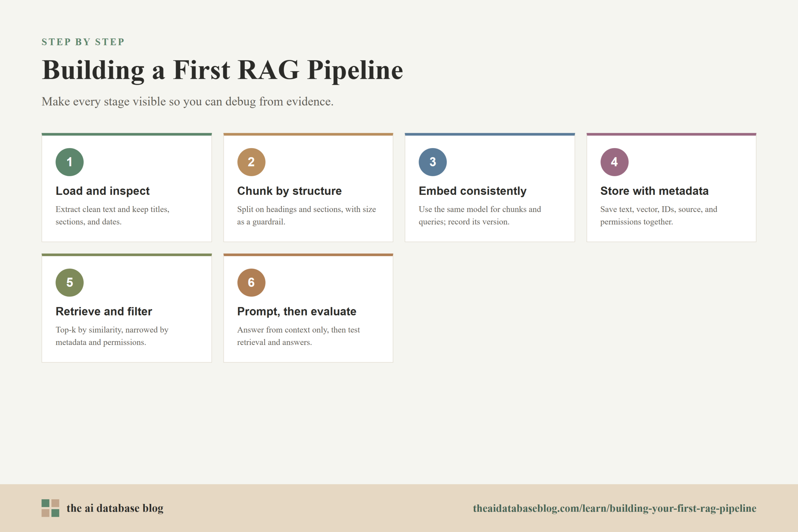Click 'Answer from context only' description
Screen dimensions: 798x532
(x=299, y=336)
